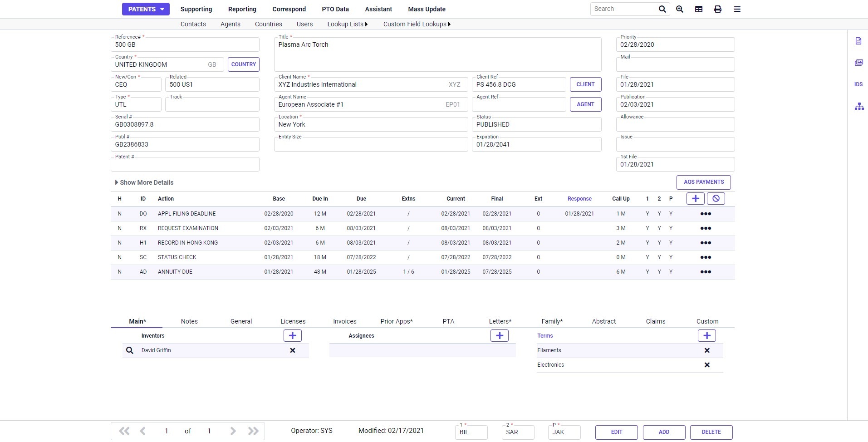Open the Supporting menu
Image resolution: width=868 pixels, height=442 pixels.
pos(196,9)
